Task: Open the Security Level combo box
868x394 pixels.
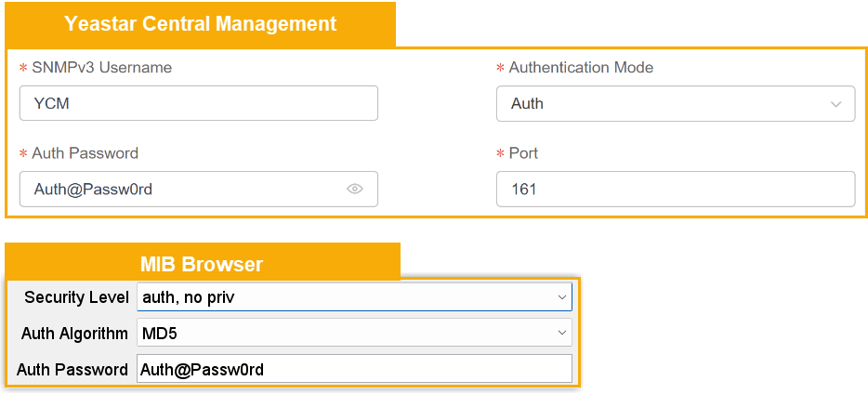Action: click(x=344, y=297)
